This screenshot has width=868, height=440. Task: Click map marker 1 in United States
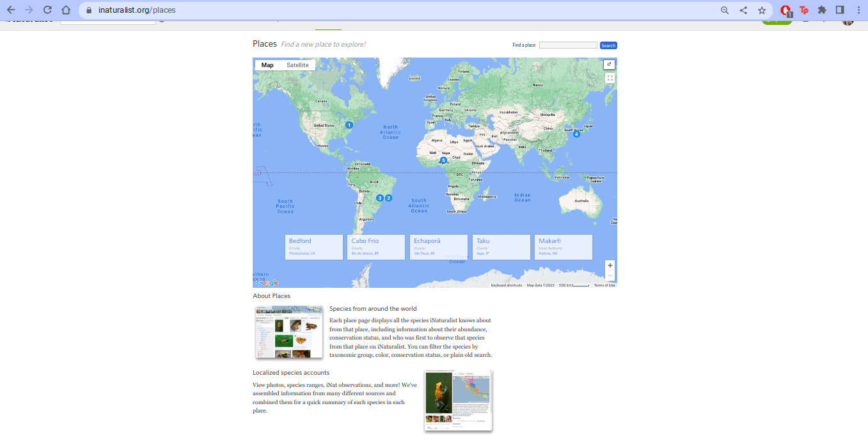tap(349, 125)
